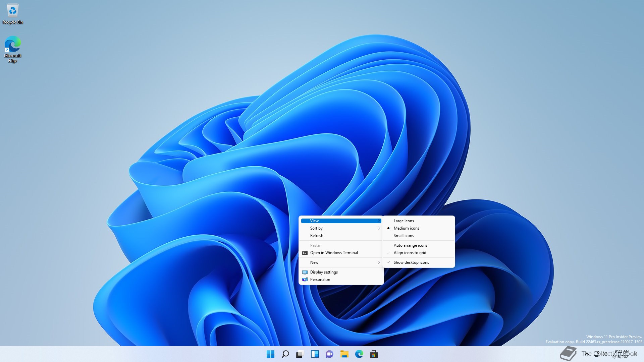Open Task View from taskbar
Screen dimensions: 644x362
(300, 354)
